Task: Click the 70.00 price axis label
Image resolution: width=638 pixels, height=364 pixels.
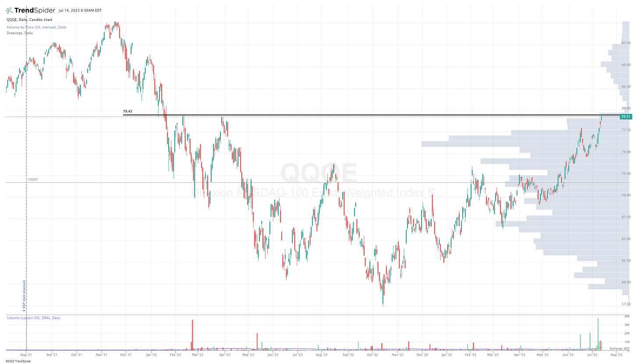Action: click(626, 195)
